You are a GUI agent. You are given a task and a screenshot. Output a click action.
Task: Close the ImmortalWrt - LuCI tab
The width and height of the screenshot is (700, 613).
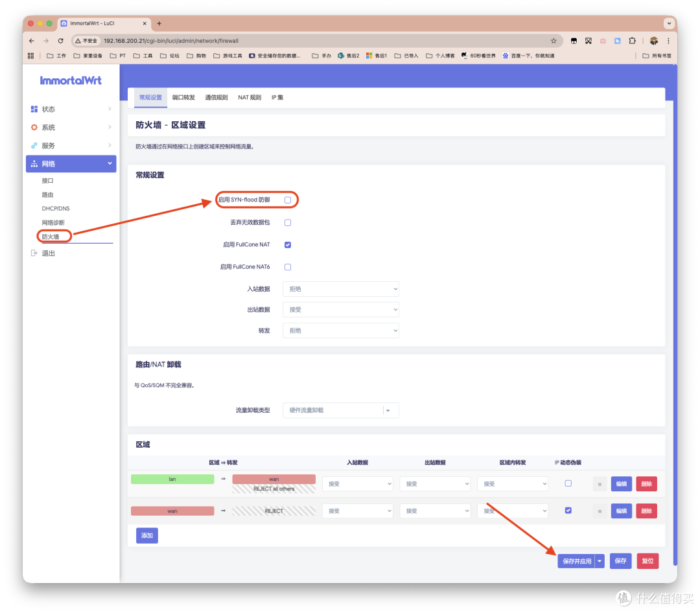(145, 23)
